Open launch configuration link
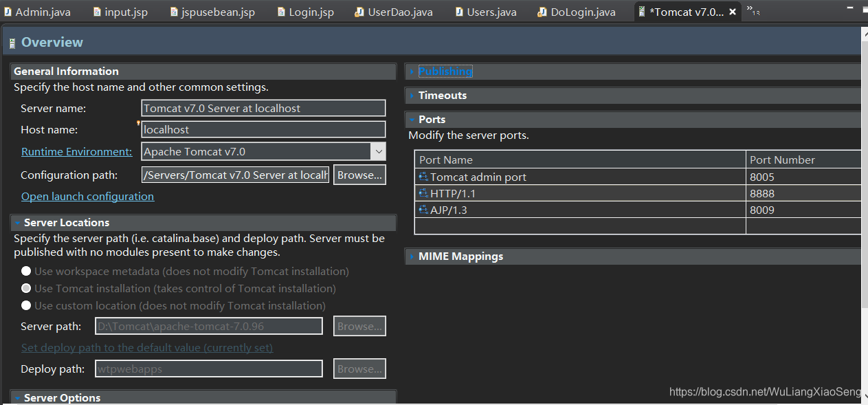This screenshot has height=405, width=868. pos(87,196)
